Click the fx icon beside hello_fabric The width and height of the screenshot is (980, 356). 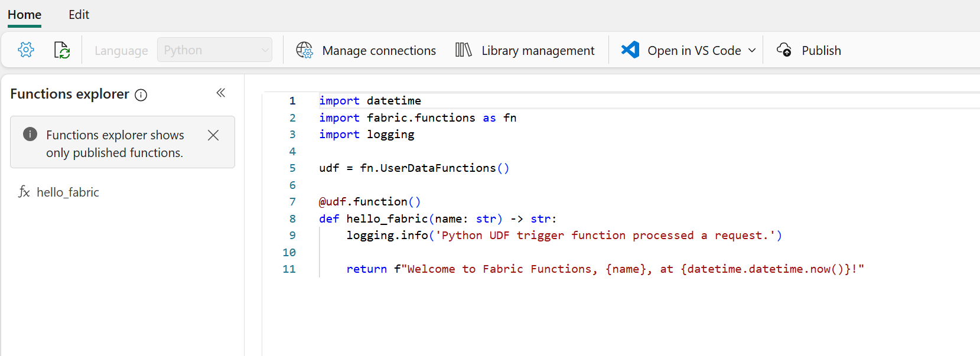click(x=24, y=192)
